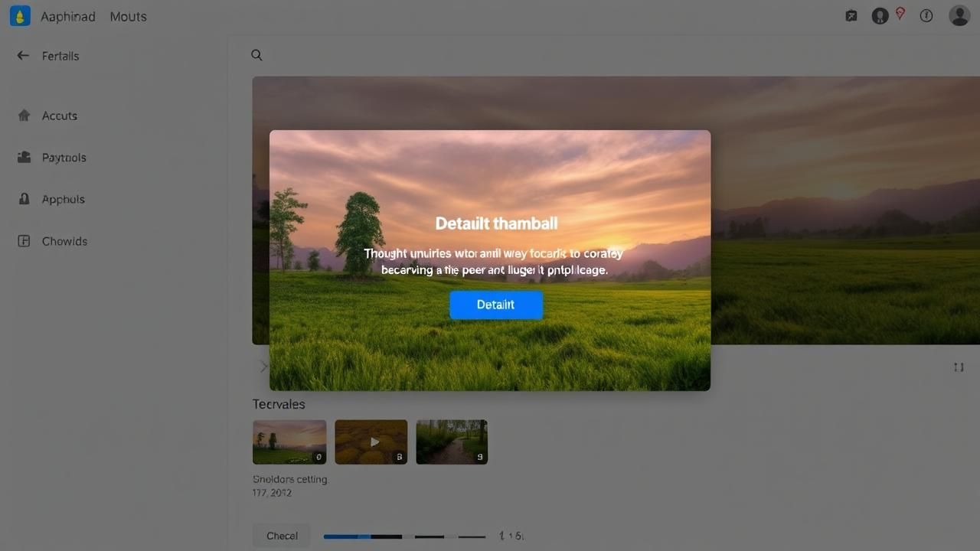The height and width of the screenshot is (551, 980).
Task: Click the search magnifier icon
Action: point(256,55)
